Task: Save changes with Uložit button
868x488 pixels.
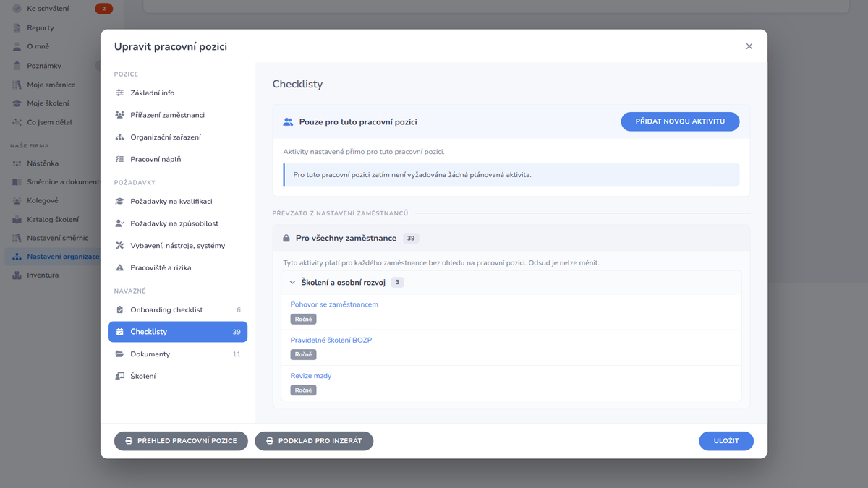Action: point(726,441)
